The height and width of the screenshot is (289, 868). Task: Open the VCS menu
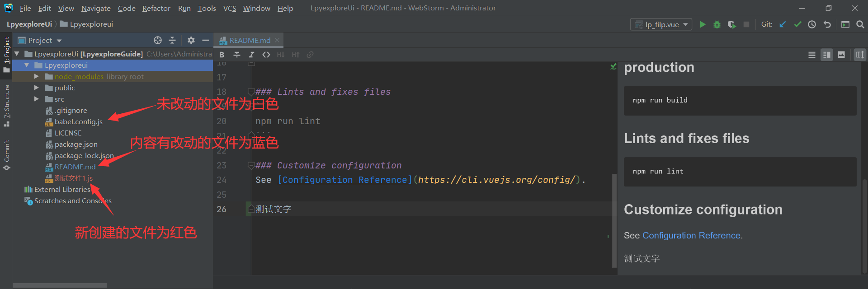pos(230,8)
